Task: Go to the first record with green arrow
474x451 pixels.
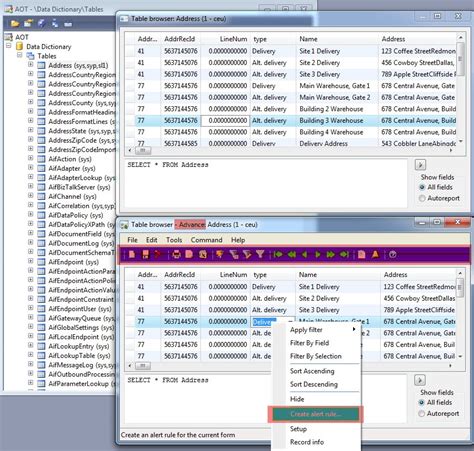Action: point(278,255)
